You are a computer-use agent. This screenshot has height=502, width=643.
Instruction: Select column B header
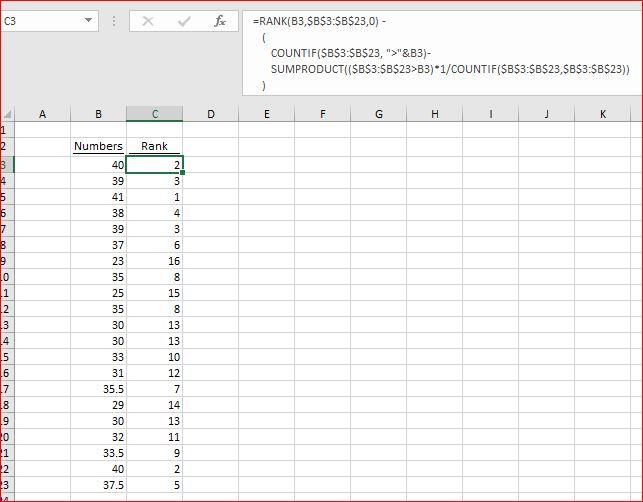pos(98,114)
